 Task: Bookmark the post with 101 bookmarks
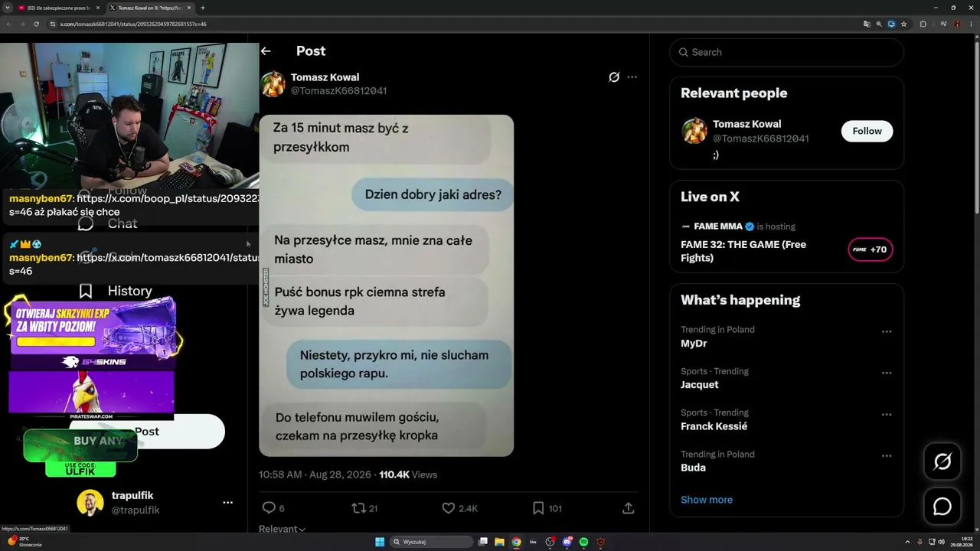tap(538, 507)
